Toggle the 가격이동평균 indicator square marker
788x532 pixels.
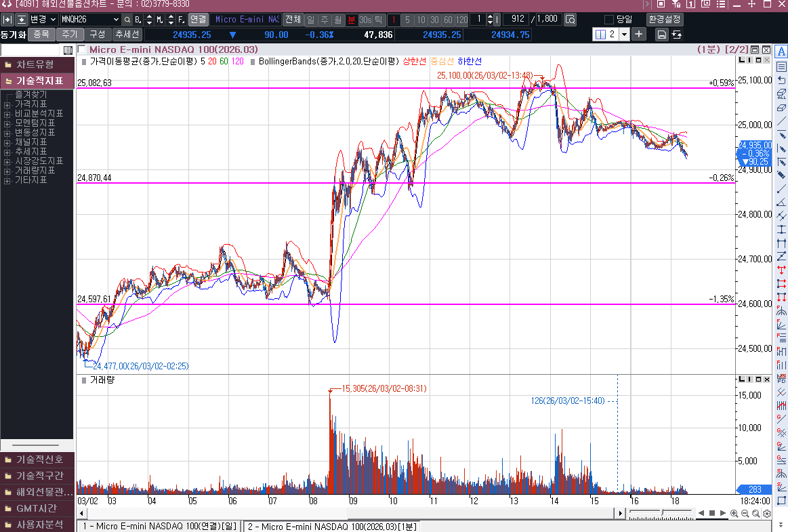click(84, 62)
